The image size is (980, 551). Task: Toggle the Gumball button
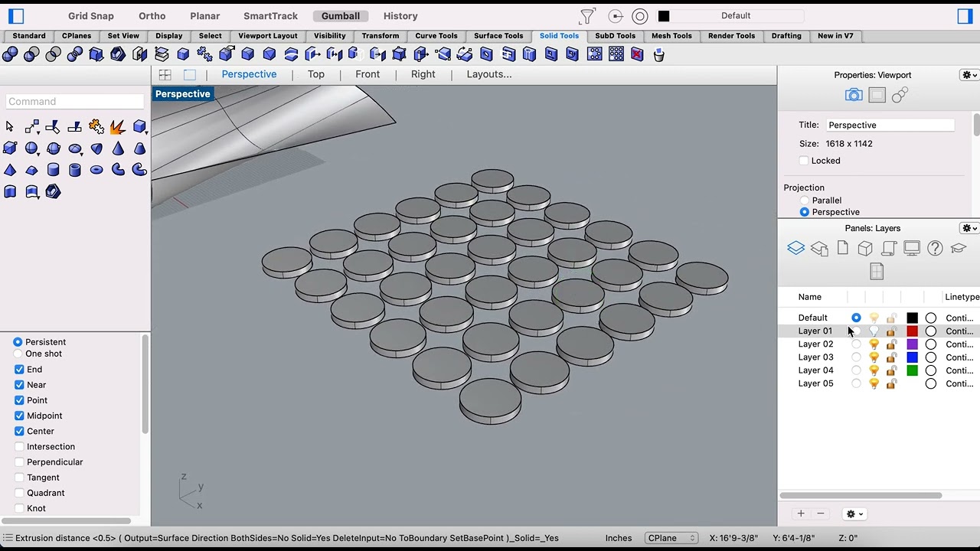tap(341, 16)
